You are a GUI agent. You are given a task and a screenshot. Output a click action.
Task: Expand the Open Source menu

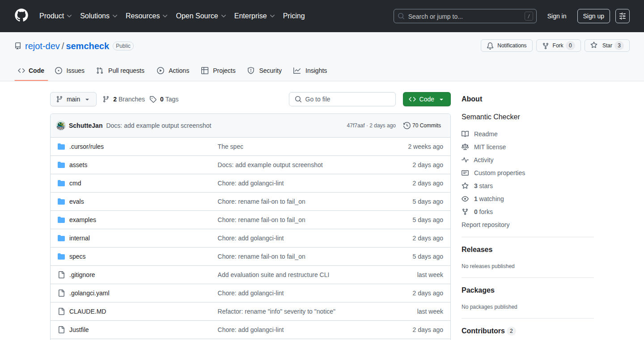(x=201, y=16)
